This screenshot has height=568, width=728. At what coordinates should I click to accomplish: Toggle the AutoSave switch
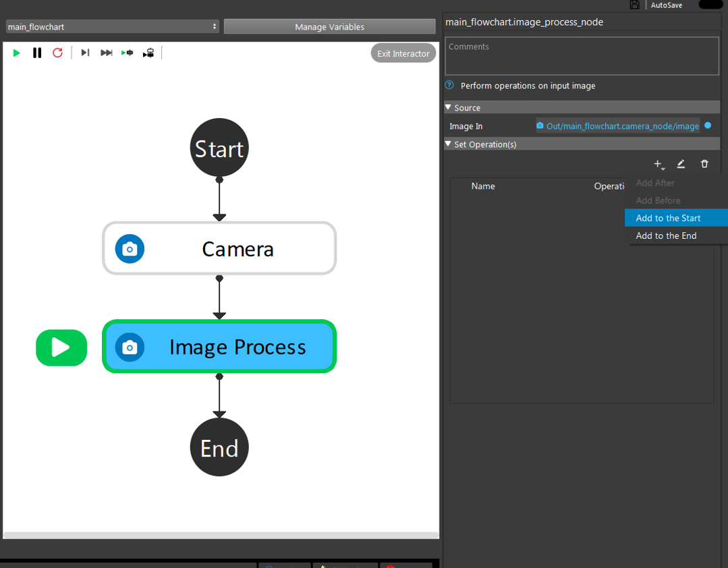click(x=711, y=5)
